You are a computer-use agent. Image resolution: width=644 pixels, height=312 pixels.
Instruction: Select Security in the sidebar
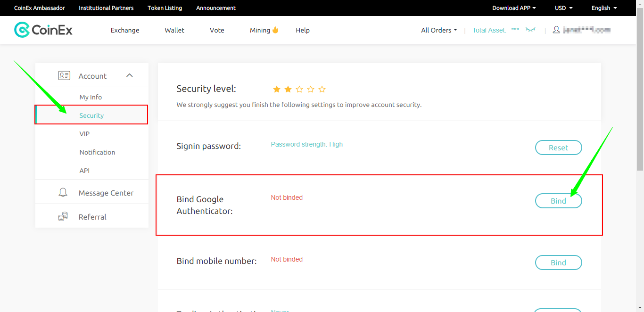(x=91, y=115)
